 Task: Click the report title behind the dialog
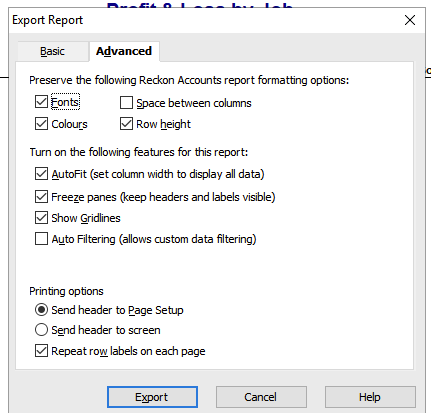(200, 5)
